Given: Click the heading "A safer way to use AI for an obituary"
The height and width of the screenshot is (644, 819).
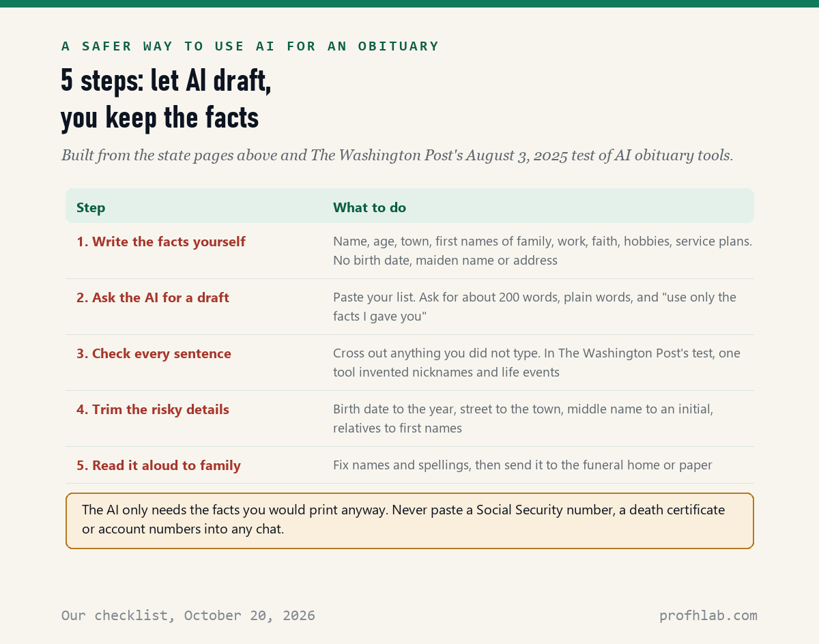Looking at the screenshot, I should (250, 46).
